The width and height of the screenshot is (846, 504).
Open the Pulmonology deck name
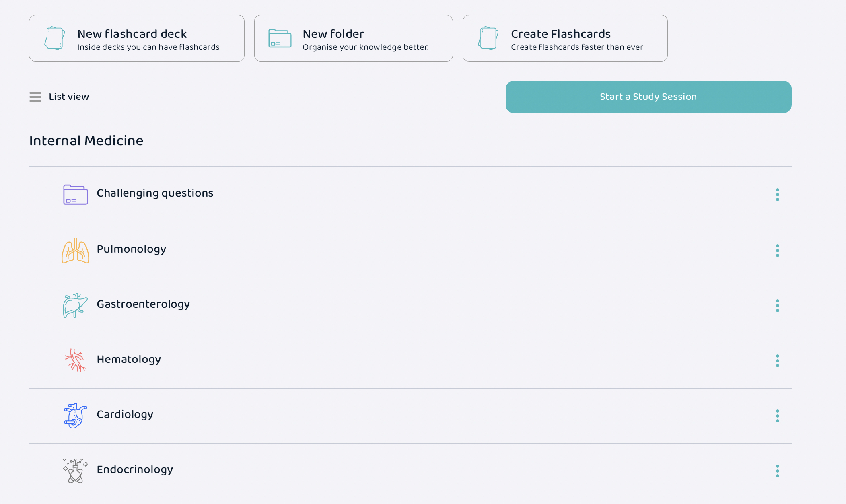coord(131,249)
